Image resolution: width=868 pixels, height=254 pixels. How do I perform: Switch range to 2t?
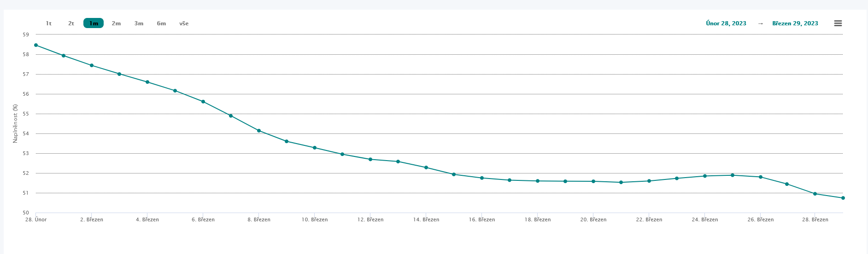point(71,23)
